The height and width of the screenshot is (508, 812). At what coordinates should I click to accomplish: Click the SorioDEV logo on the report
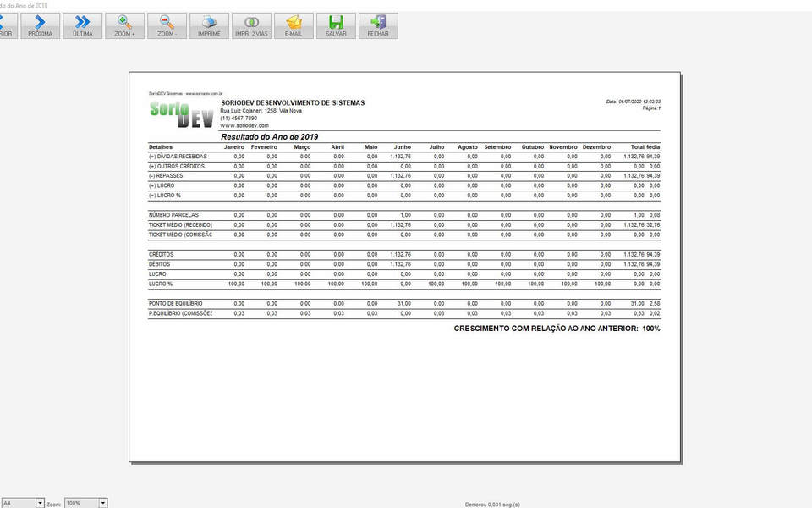coord(181,114)
